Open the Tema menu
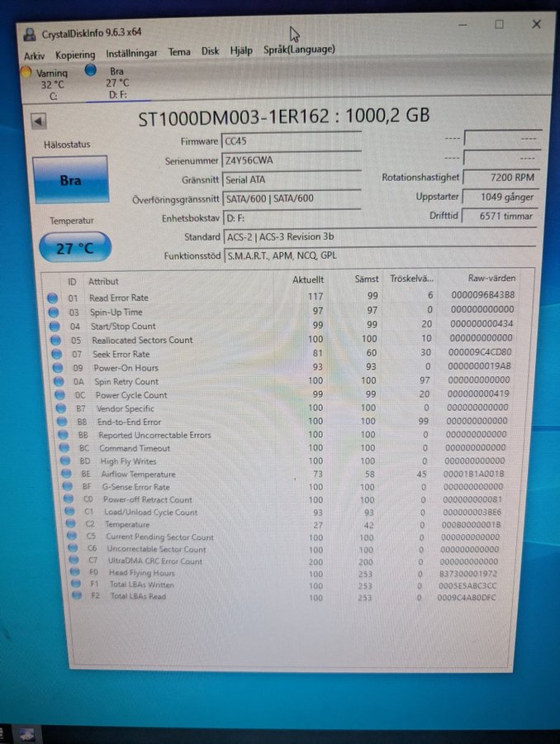This screenshot has height=744, width=560. point(179,52)
